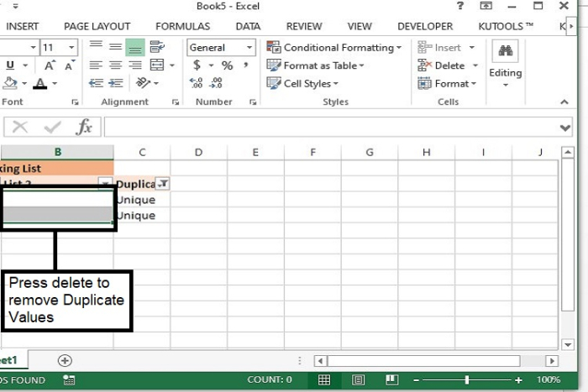Viewport: 588px width, 392px height.
Task: Open the font size dropdown showing 11
Action: (71, 48)
